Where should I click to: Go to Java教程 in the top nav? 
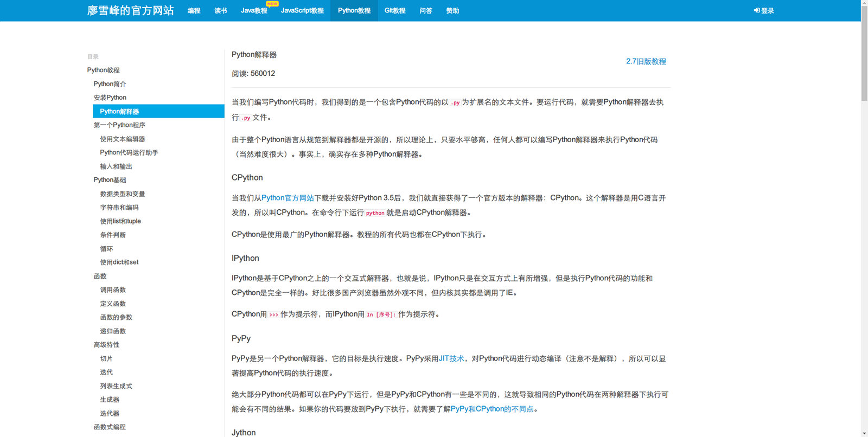click(254, 11)
